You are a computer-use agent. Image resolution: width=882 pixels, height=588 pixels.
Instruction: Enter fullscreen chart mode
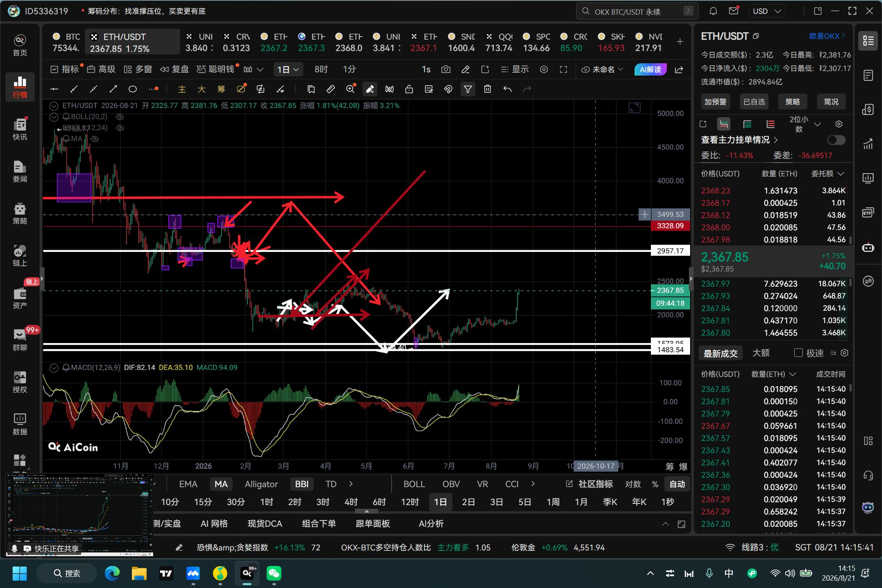(563, 69)
